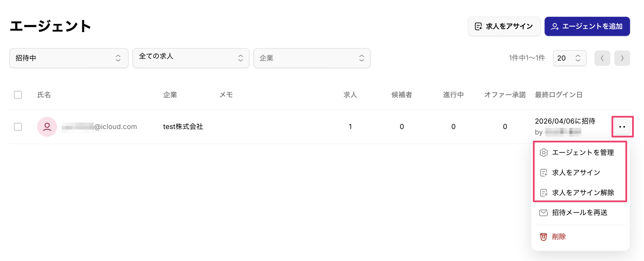The image size is (644, 261).
Task: Choose 求人をアサイン解除 from the menu
Action: pyautogui.click(x=583, y=192)
